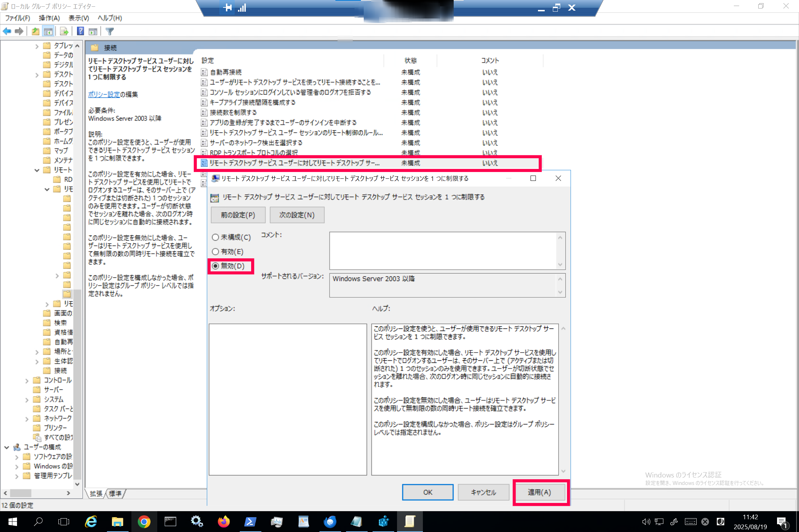Click the Help question mark toolbar icon
This screenshot has width=799, height=532.
80,32
